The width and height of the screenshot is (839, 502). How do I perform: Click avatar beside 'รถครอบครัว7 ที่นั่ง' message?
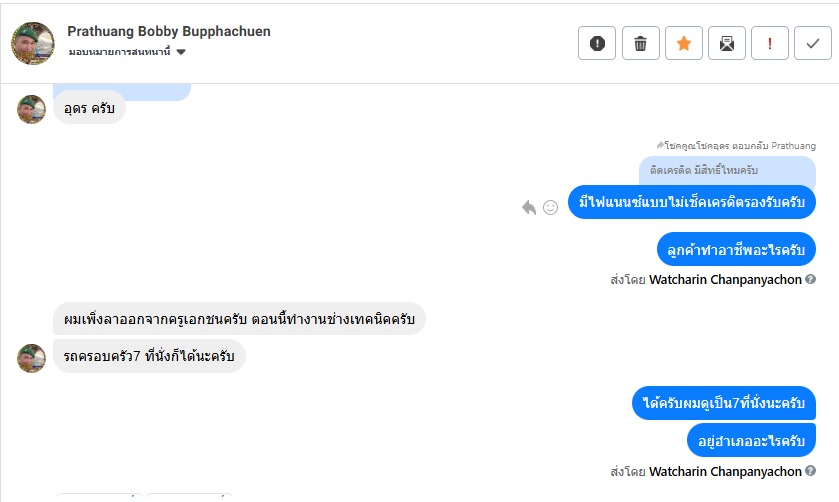click(x=32, y=357)
